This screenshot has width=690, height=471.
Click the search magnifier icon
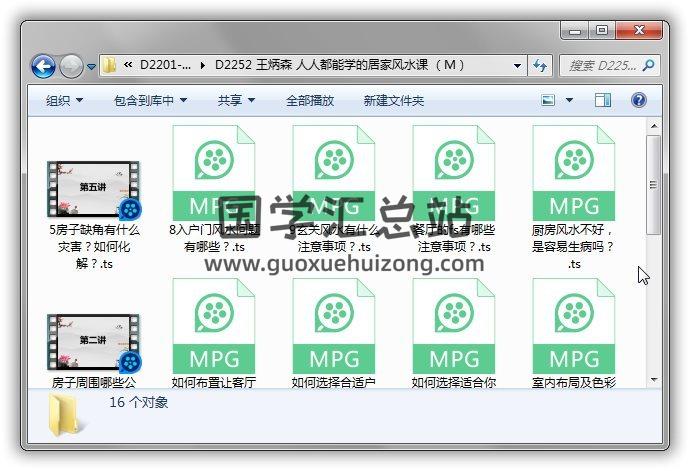point(648,66)
